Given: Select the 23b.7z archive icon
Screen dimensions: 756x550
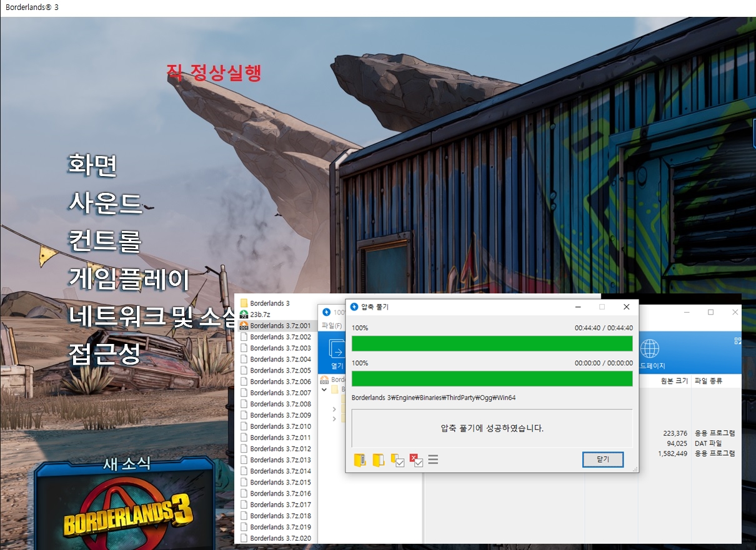Looking at the screenshot, I should pyautogui.click(x=244, y=315).
